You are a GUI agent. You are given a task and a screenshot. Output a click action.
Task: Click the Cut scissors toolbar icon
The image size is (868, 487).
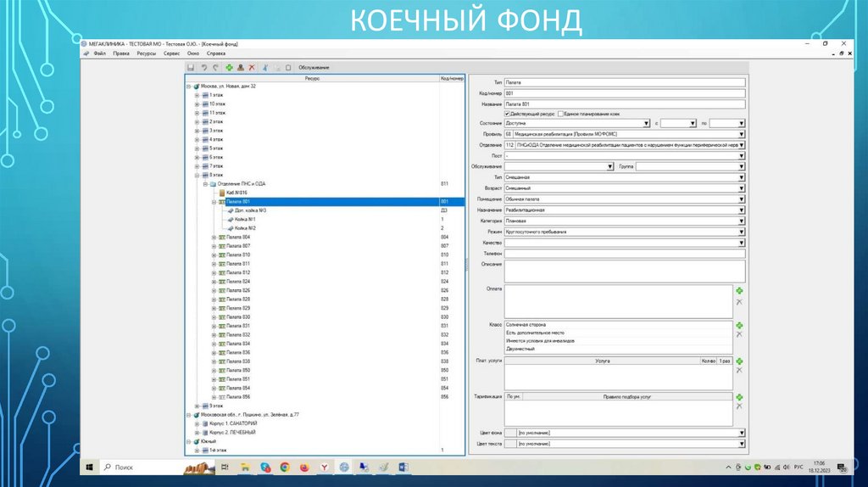pos(265,67)
